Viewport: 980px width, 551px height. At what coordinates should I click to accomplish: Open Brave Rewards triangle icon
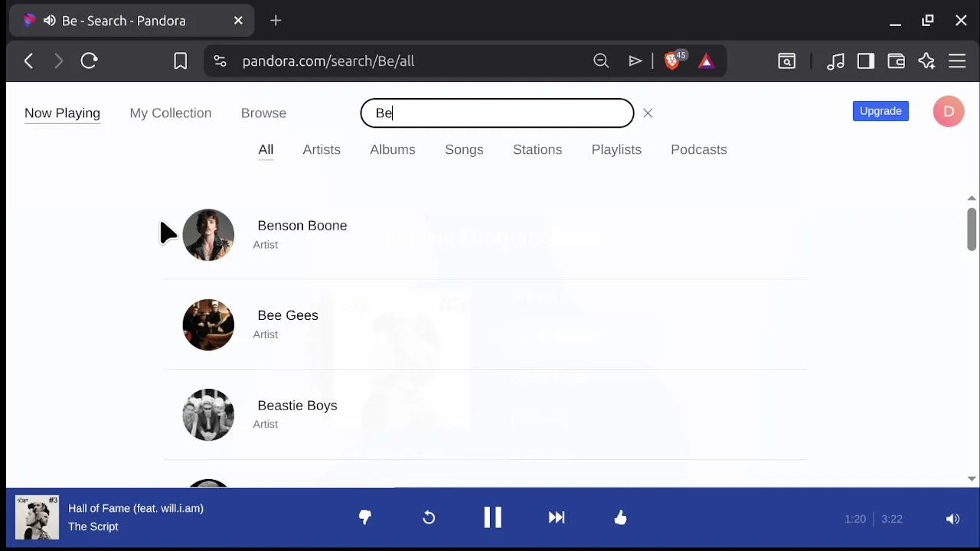click(x=706, y=61)
